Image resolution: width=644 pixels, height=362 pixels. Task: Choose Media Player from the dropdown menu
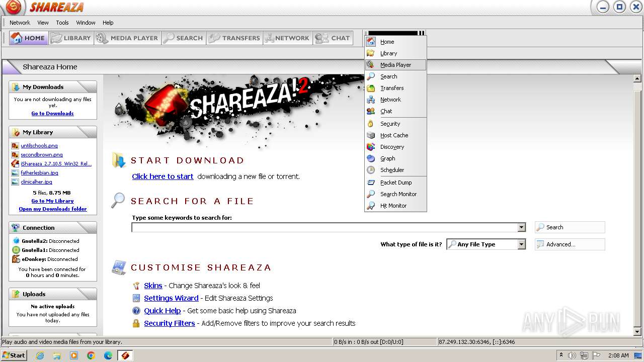coord(395,65)
